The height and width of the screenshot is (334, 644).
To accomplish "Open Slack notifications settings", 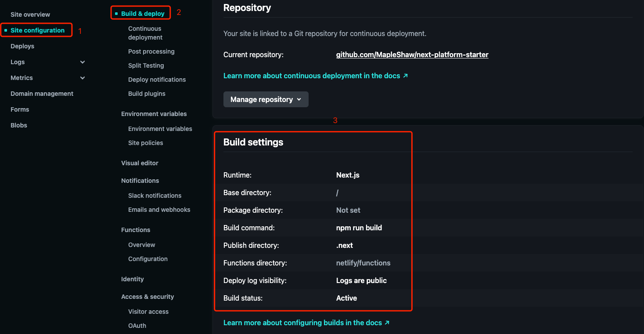I will [x=155, y=196].
